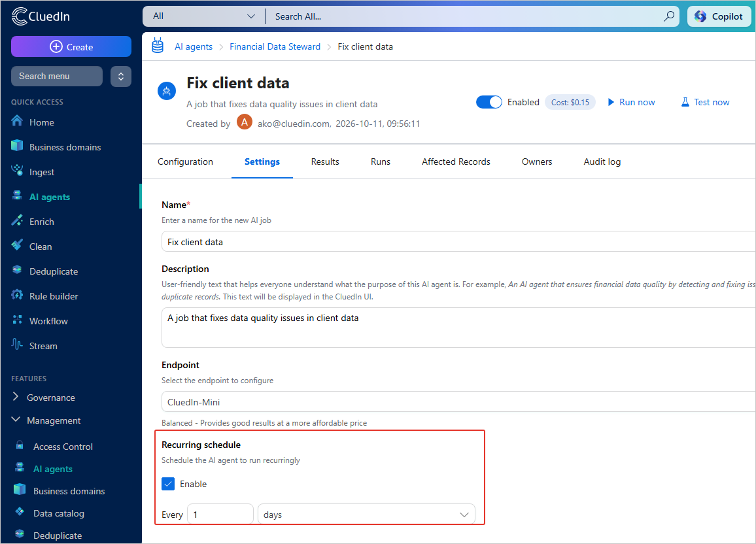Switch to the Affected Records tab

(456, 162)
